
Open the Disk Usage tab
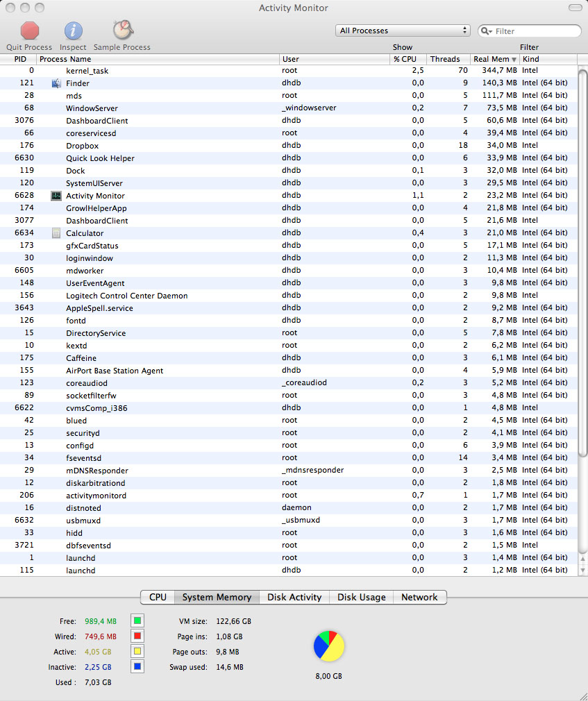[x=361, y=598]
